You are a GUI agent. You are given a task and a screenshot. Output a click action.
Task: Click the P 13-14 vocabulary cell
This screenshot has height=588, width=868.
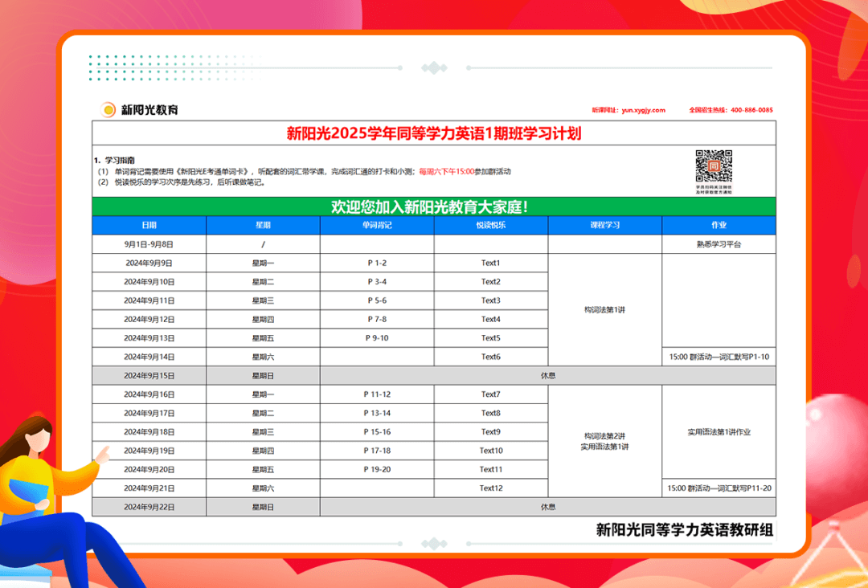[377, 413]
